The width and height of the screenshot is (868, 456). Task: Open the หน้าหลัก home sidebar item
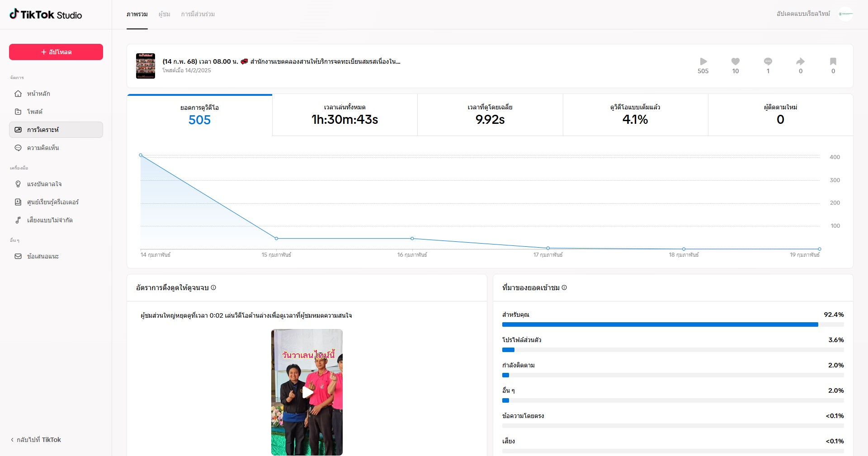[38, 94]
